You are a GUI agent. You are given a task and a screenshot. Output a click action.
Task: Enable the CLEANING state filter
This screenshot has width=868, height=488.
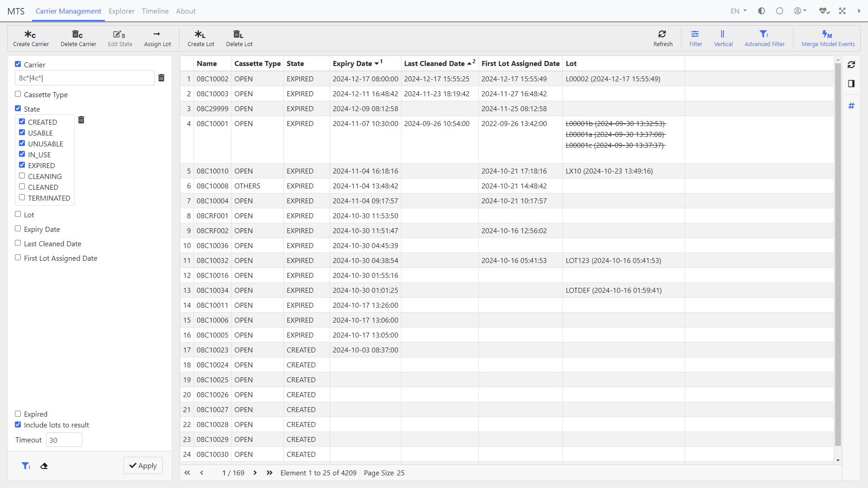21,175
